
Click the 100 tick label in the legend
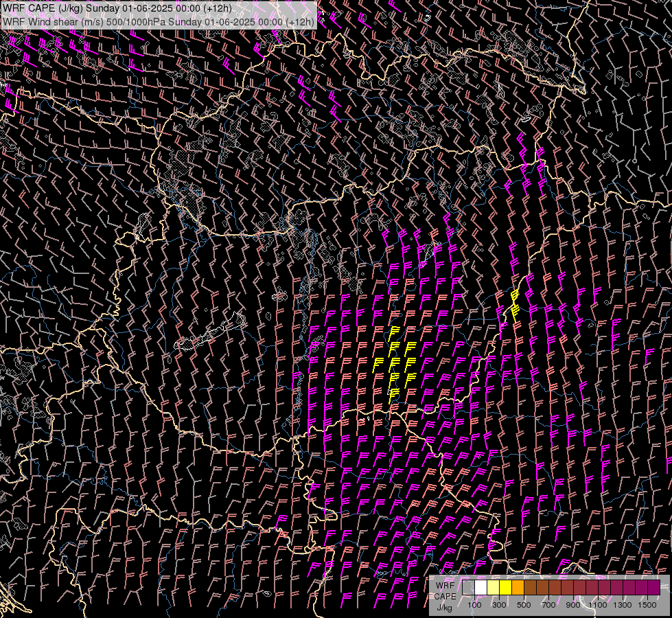[x=474, y=605]
